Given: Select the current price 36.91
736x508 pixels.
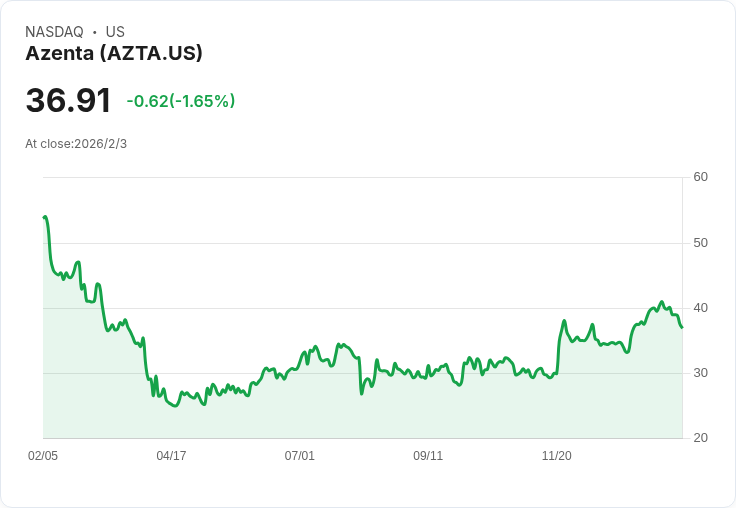Looking at the screenshot, I should [68, 101].
